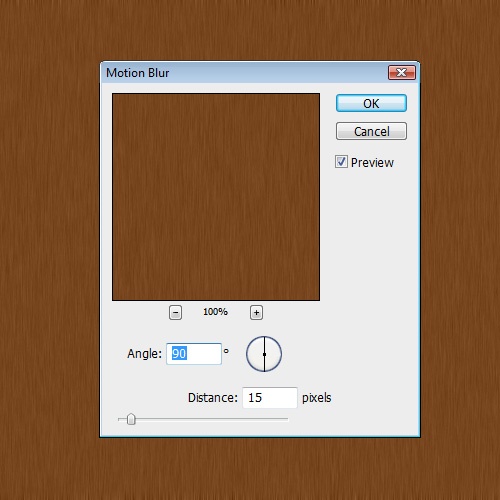Click the right end of Distance slider track

pos(286,419)
